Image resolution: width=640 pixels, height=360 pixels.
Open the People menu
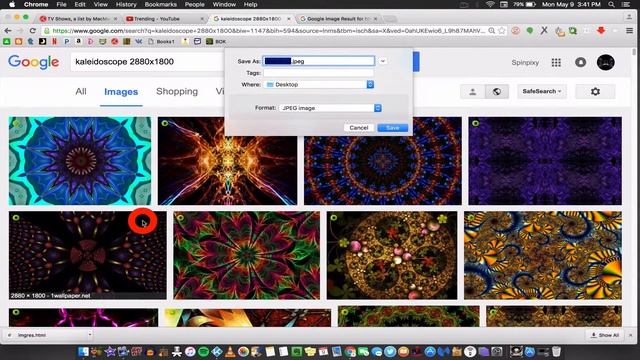(194, 4)
